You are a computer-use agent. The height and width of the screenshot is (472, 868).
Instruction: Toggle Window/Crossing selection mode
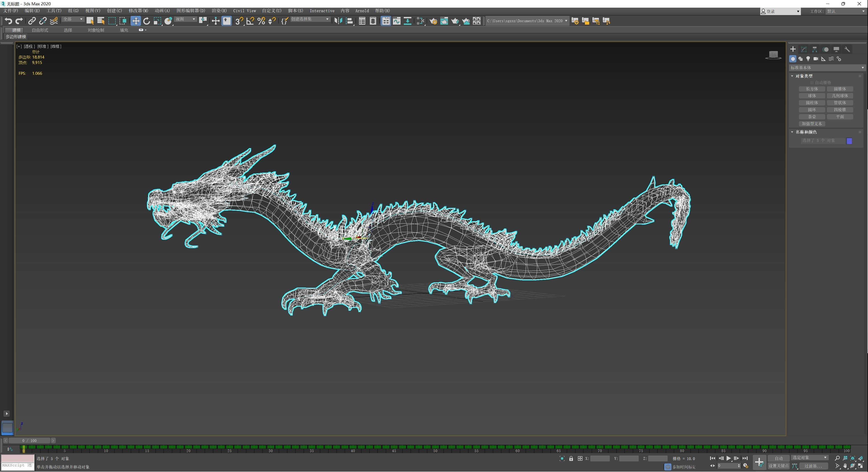pos(123,21)
